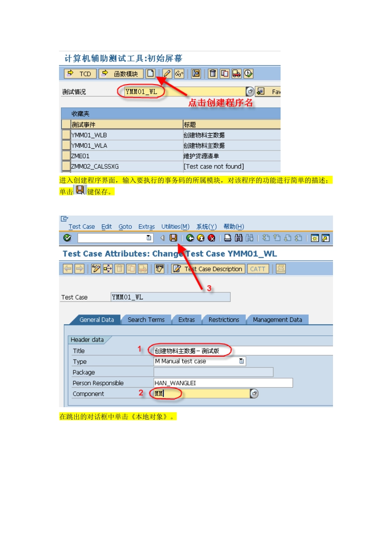The width and height of the screenshot is (392, 555).
Task: Click the Display/Change toggle icon
Action: (96, 269)
